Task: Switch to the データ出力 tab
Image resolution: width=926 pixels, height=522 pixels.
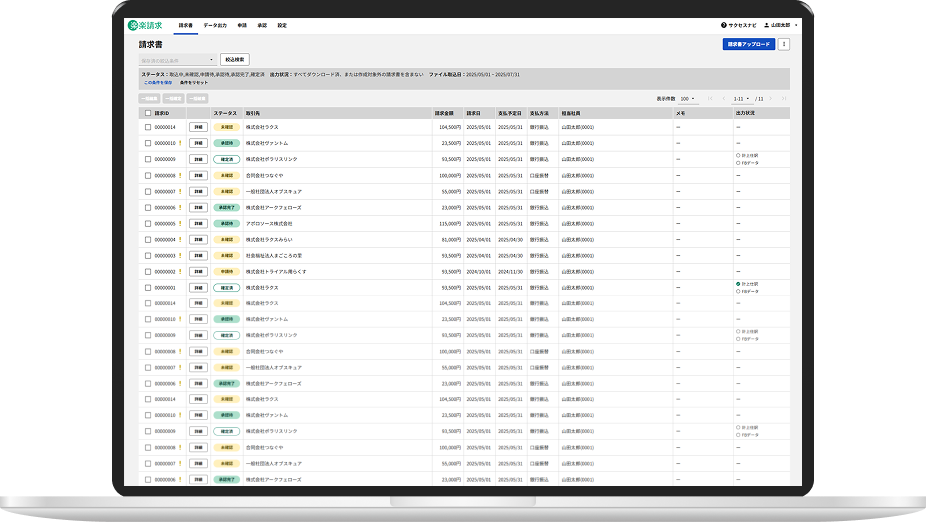Action: point(215,25)
